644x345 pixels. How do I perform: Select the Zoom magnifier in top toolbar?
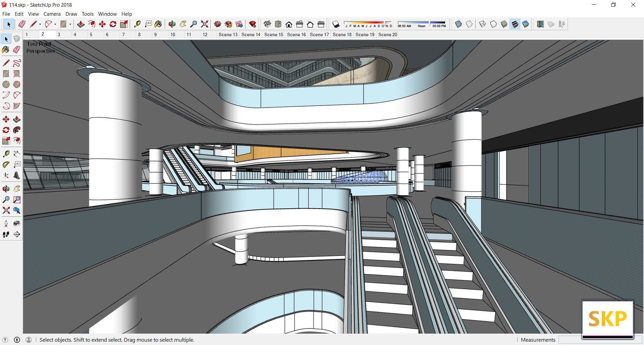194,24
